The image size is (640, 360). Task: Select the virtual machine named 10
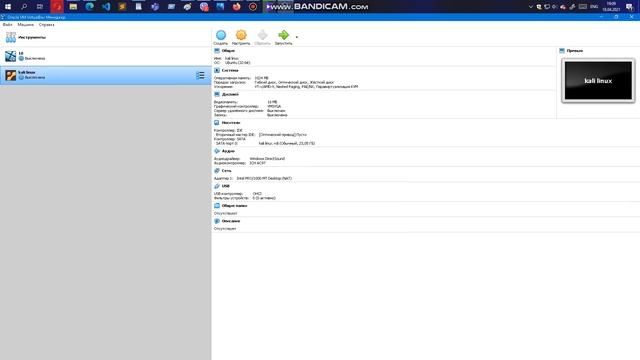click(x=106, y=56)
